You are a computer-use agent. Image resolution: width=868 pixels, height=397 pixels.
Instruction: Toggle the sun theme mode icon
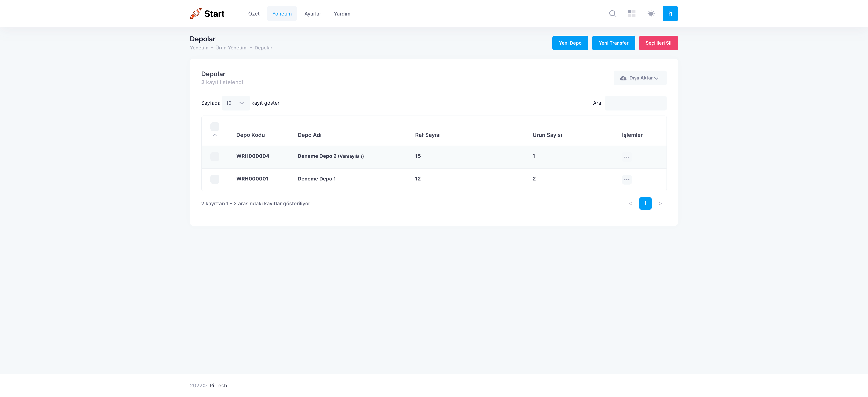(x=651, y=14)
